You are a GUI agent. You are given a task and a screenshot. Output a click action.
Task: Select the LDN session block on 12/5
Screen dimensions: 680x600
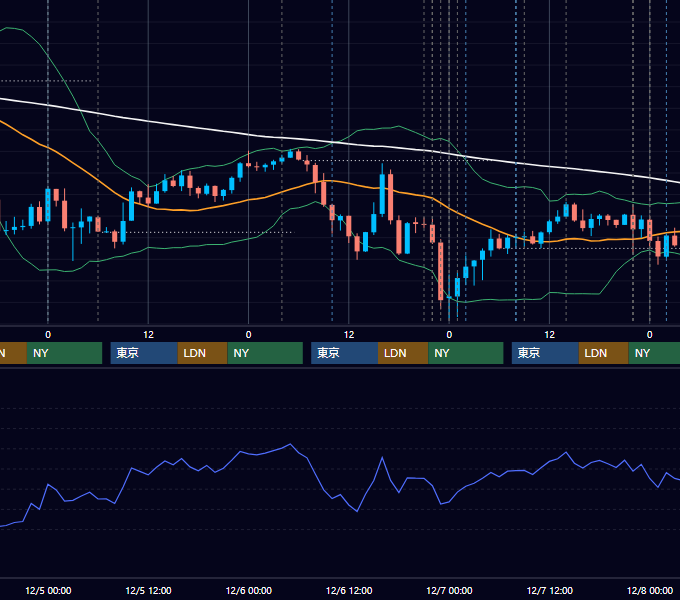tap(203, 353)
